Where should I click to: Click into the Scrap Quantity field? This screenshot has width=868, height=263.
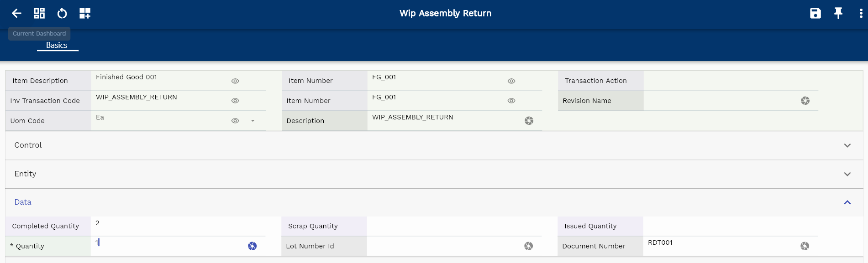coord(454,226)
